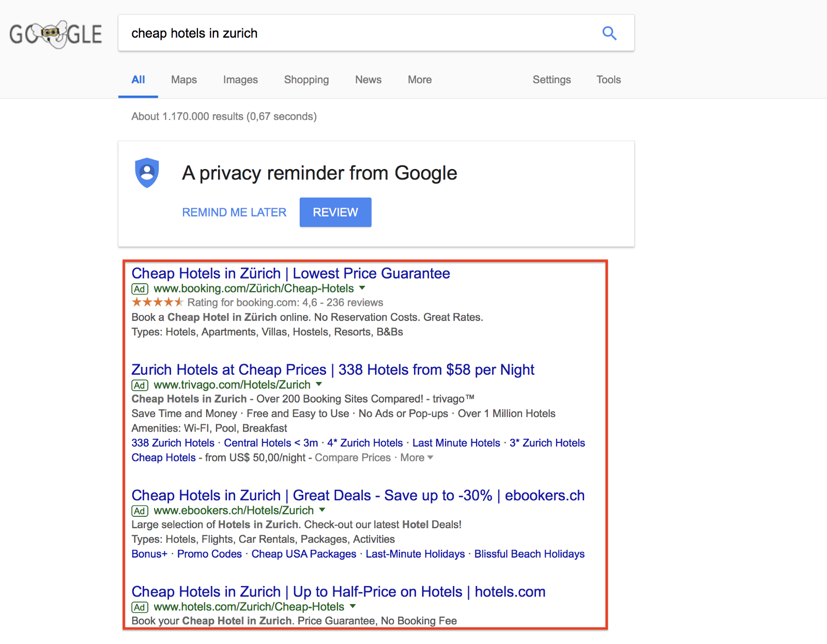
Task: Click the Ad badge next to hotels.com URL
Action: [140, 607]
